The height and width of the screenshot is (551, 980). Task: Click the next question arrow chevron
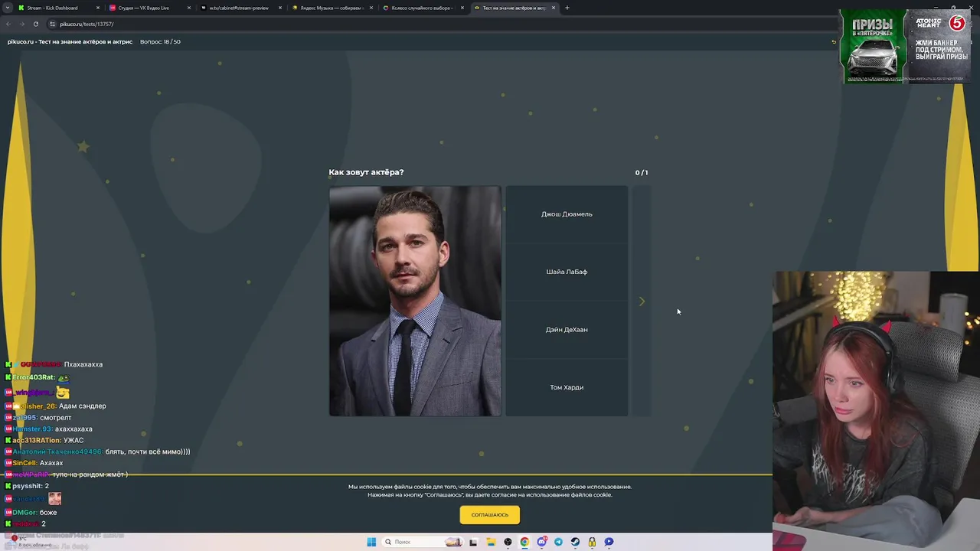coord(642,302)
